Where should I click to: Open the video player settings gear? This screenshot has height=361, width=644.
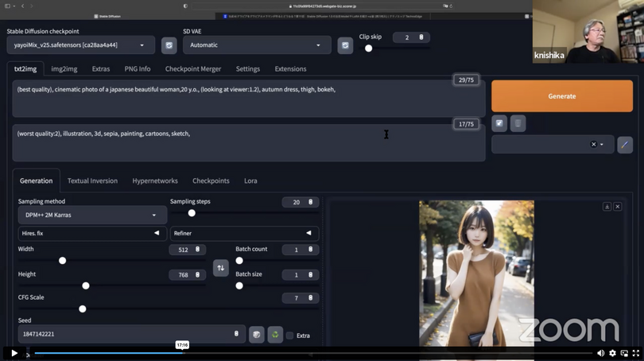pyautogui.click(x=612, y=353)
